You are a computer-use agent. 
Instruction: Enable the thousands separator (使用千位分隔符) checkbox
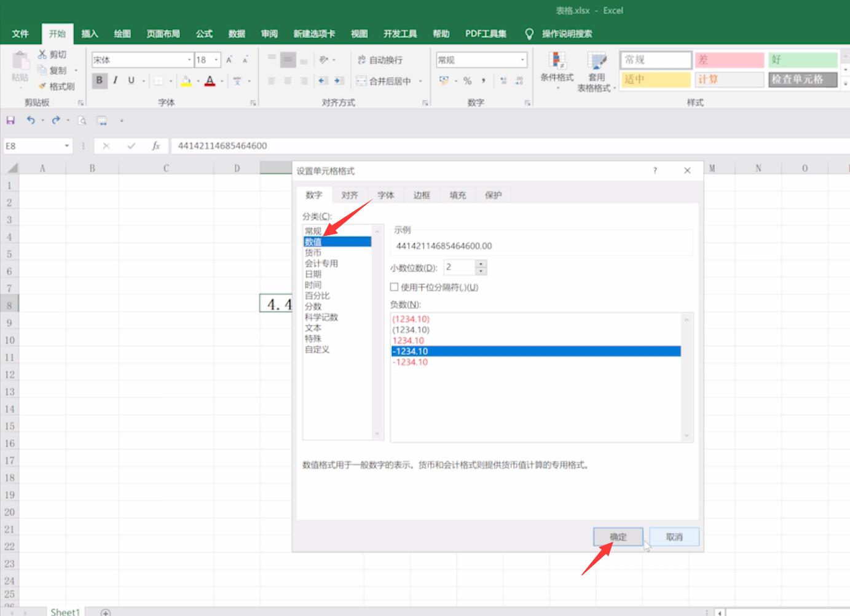(395, 287)
